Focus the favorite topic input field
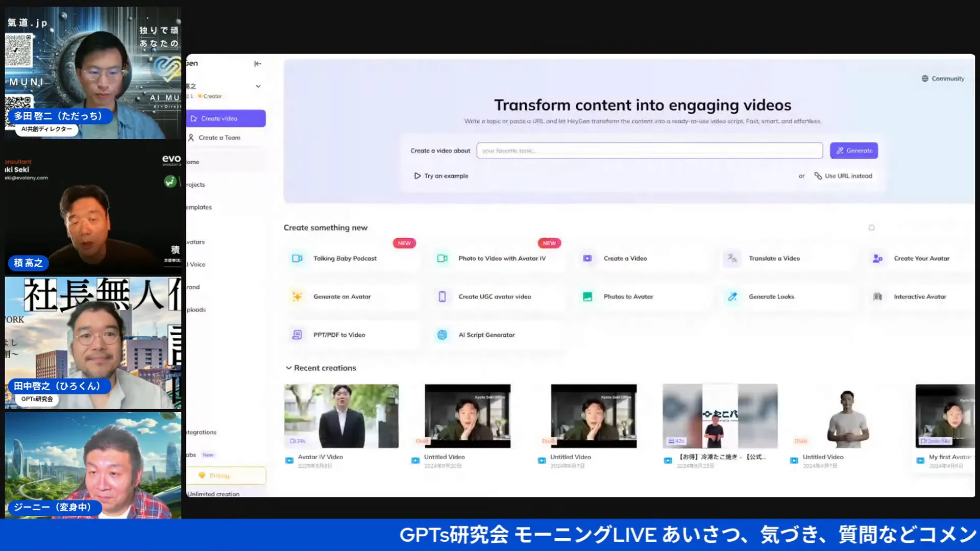Screen dimensions: 980x551 click(649, 151)
